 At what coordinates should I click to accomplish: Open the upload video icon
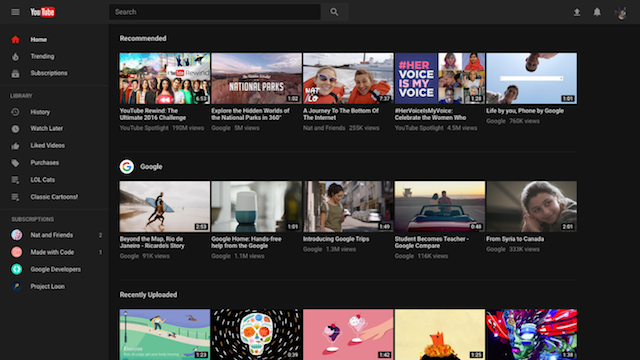click(x=577, y=12)
